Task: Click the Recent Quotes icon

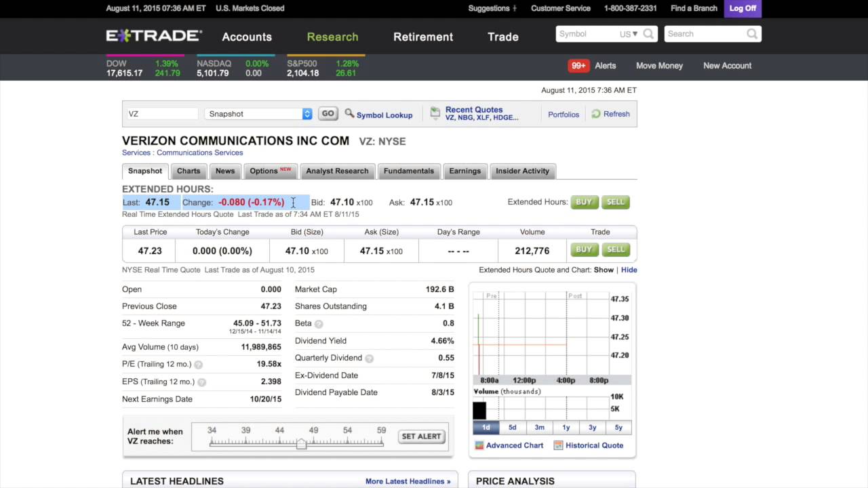Action: (x=435, y=113)
